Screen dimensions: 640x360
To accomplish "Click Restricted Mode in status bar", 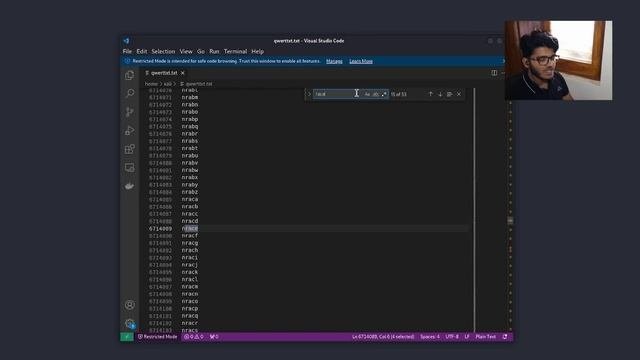I will [x=158, y=337].
